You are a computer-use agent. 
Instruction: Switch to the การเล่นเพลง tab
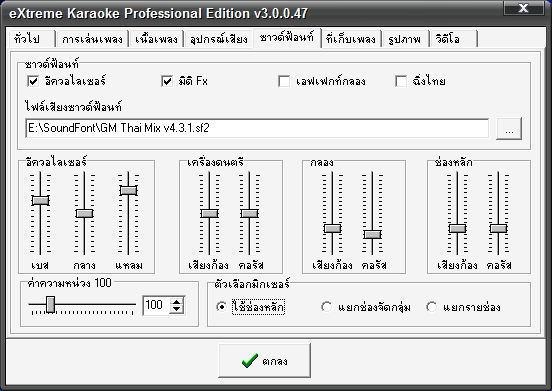(x=92, y=39)
